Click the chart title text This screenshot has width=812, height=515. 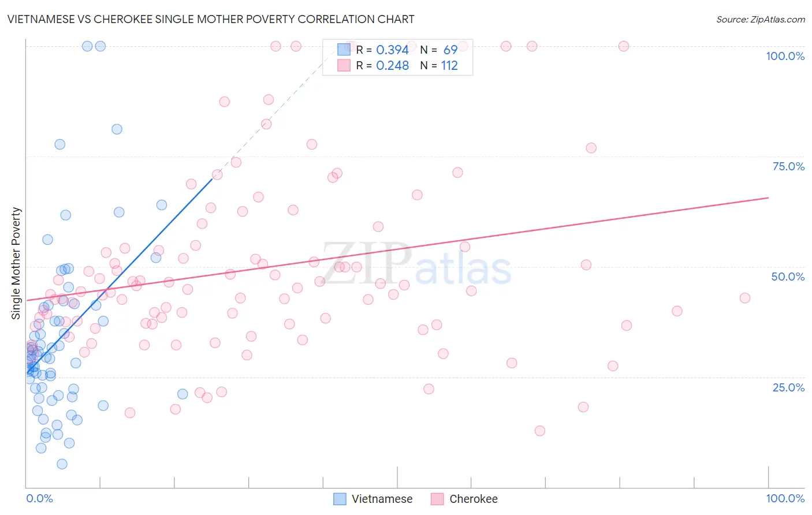[211, 19]
